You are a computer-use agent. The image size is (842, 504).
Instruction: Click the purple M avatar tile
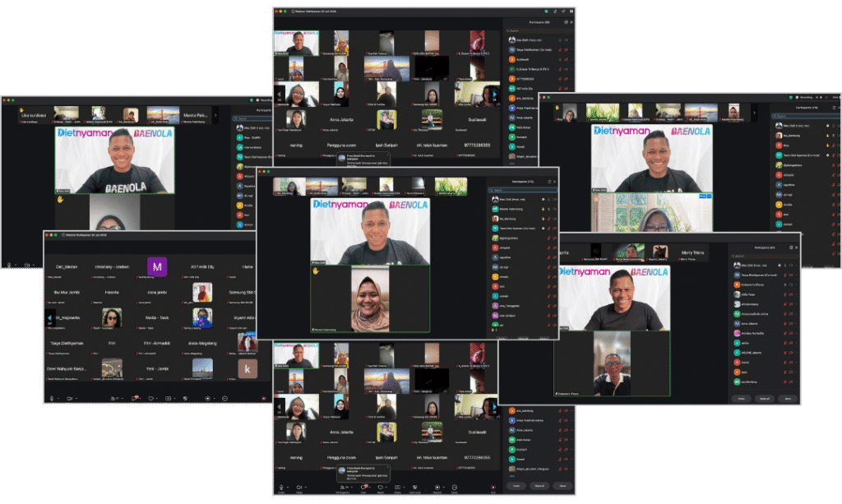tap(157, 266)
